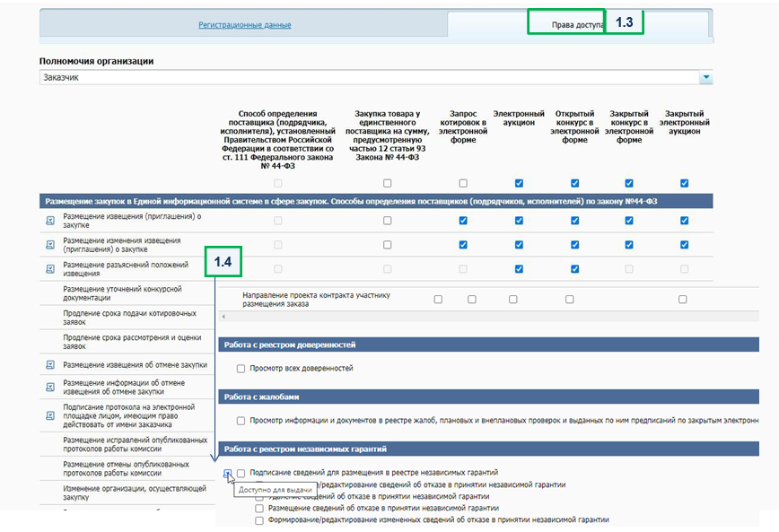Uncheck header checkbox under Электронный аукцион (not Закрытый)
Screen dimensions: 779x532
[519, 183]
